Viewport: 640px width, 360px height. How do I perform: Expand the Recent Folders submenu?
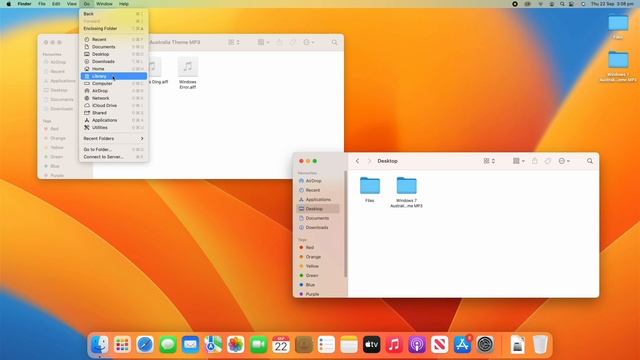[x=113, y=139]
